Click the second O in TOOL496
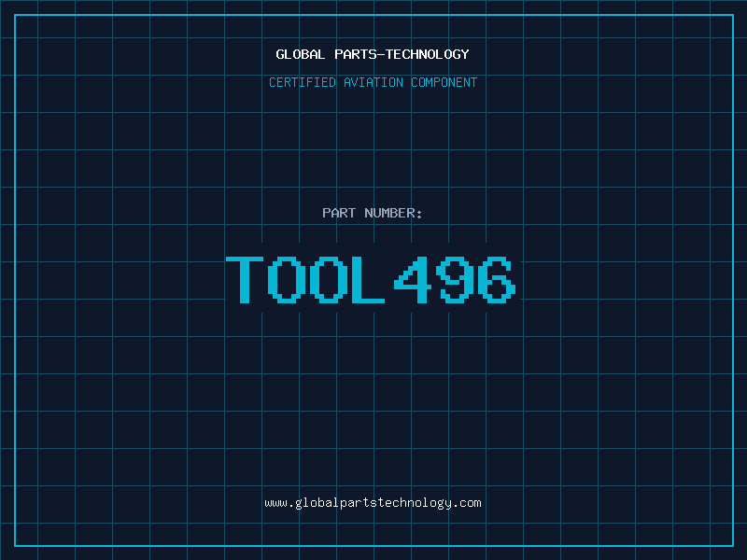The image size is (747, 560). (329, 280)
